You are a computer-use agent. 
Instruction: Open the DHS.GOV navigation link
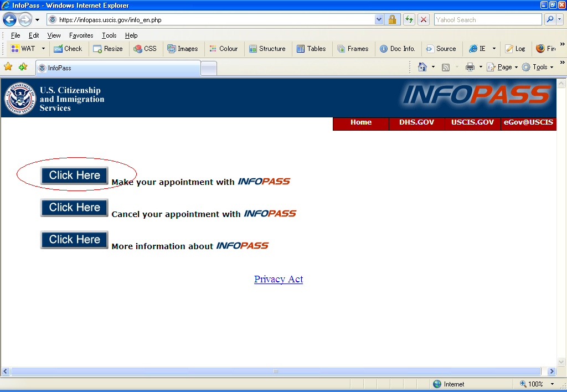pyautogui.click(x=416, y=122)
